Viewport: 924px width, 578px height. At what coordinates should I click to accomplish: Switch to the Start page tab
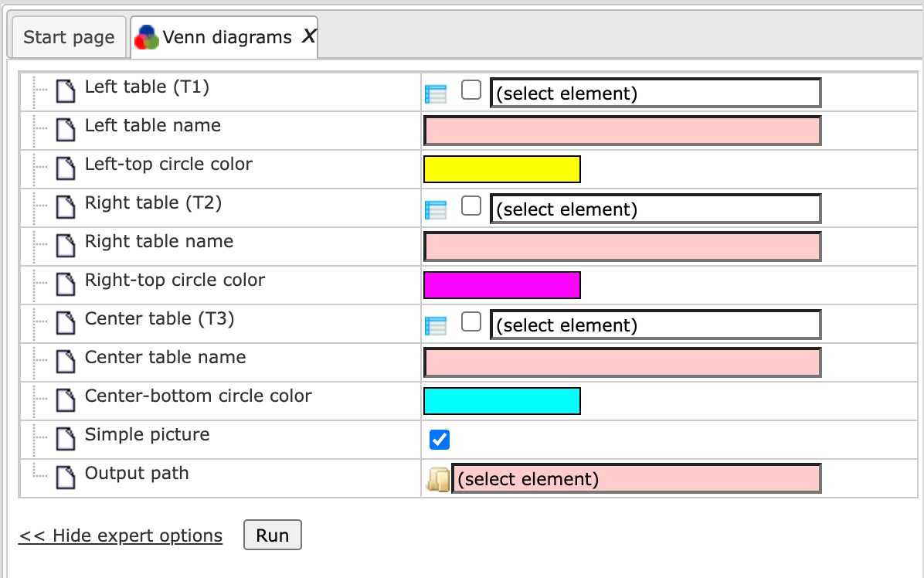[69, 37]
